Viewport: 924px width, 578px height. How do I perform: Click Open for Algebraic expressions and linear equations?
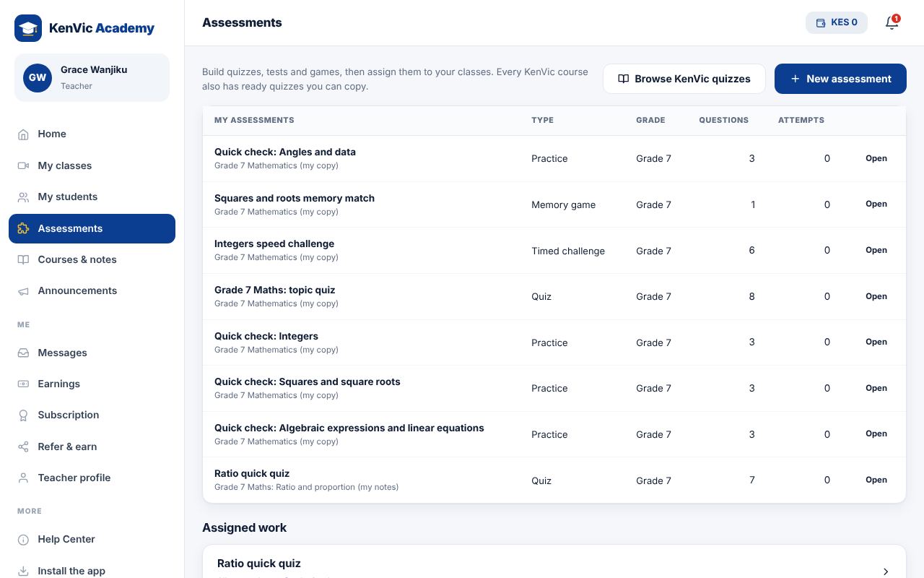[876, 433]
